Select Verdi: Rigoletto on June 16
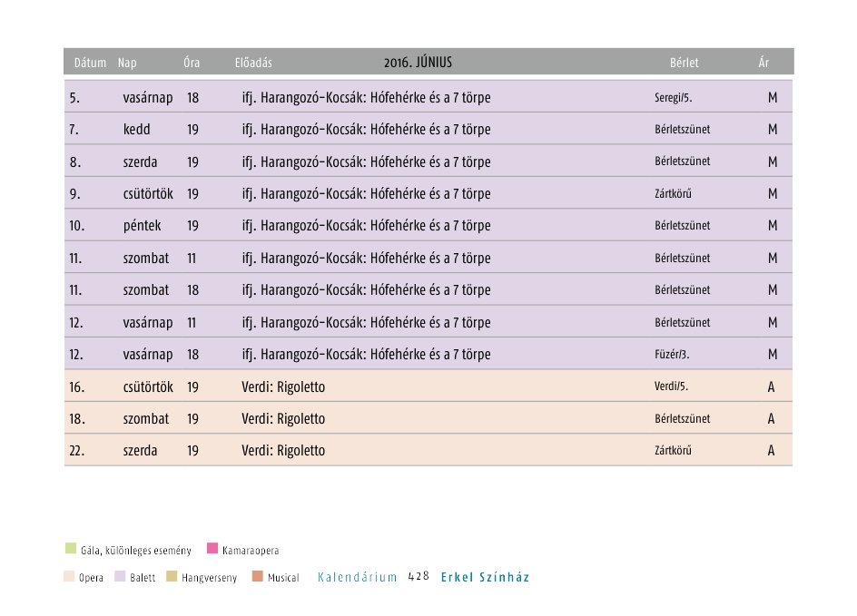 point(283,387)
